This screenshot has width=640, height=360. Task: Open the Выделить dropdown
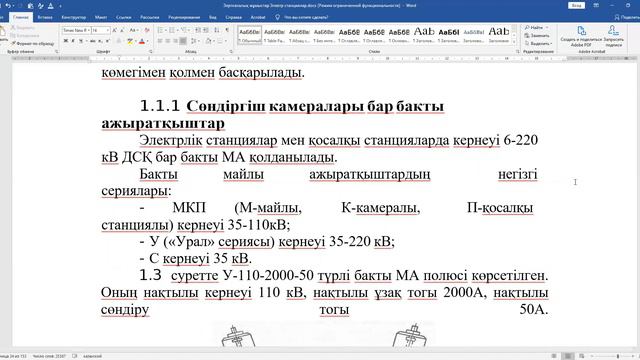tap(538, 43)
